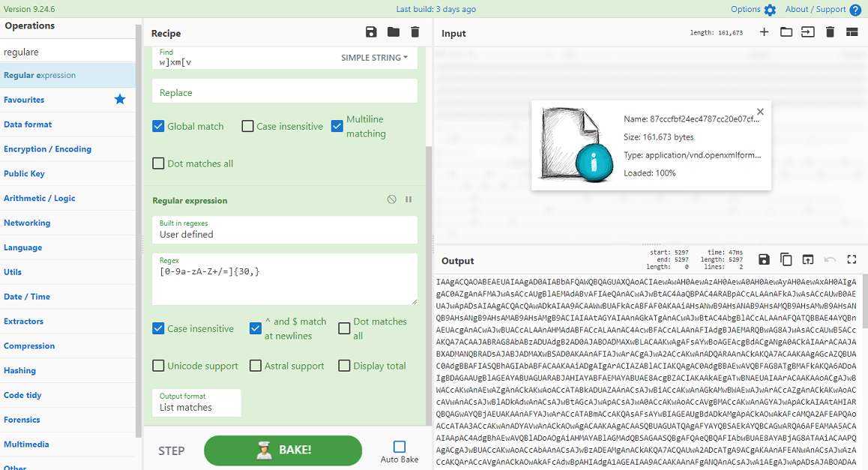Open About / Support link
Viewport: 868px width, 470px height.
tap(816, 9)
